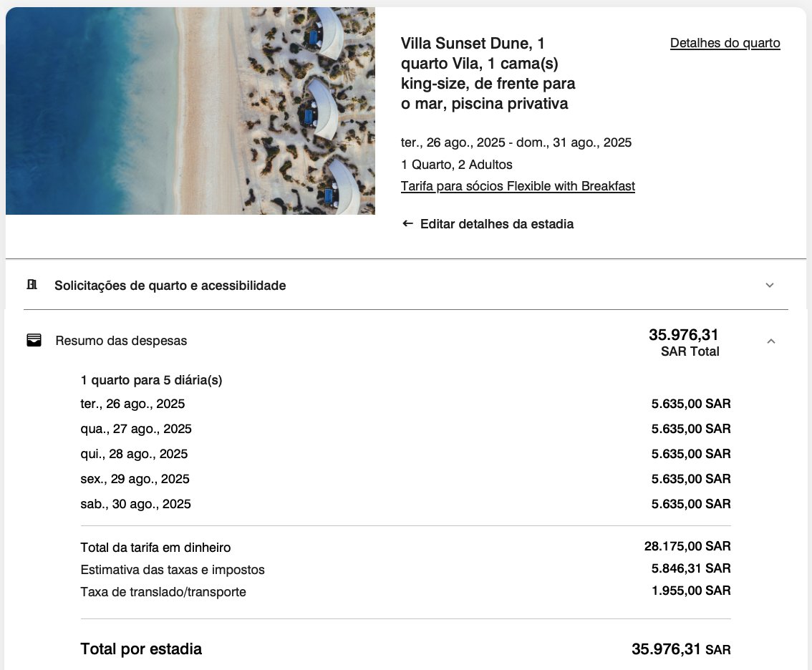This screenshot has width=812, height=670.
Task: Collapse the Resumo das despesas chevron
Action: 770,341
